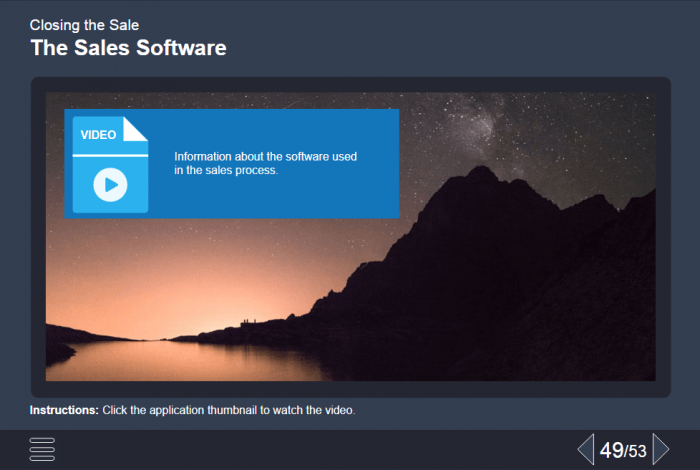Click 'The Sales Software' heading
The width and height of the screenshot is (700, 470).
[x=128, y=47]
